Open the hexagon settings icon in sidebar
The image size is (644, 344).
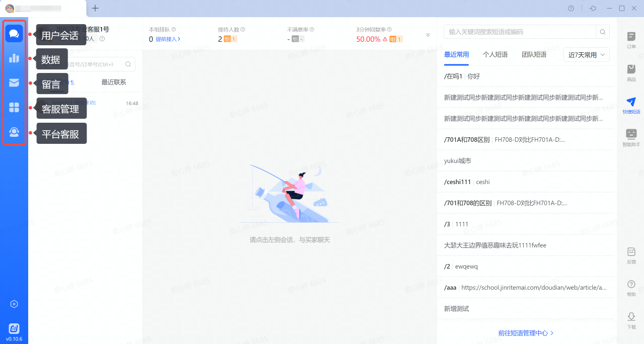[14, 304]
